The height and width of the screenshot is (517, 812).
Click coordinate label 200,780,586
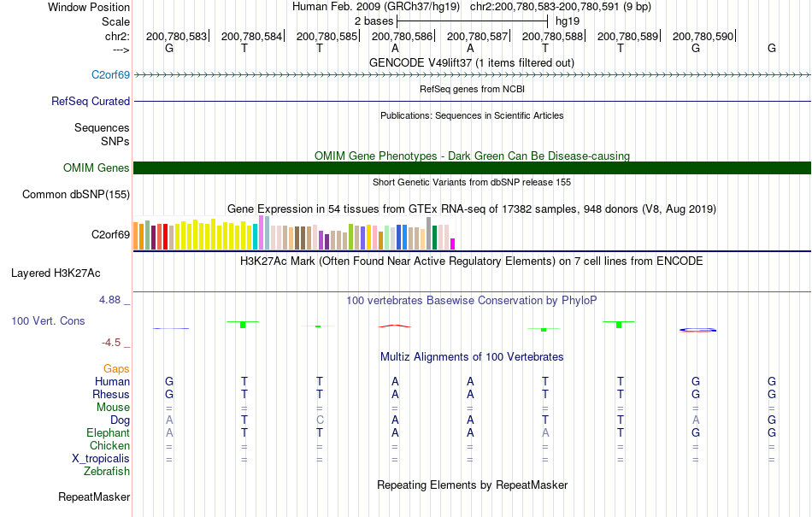[x=402, y=36]
